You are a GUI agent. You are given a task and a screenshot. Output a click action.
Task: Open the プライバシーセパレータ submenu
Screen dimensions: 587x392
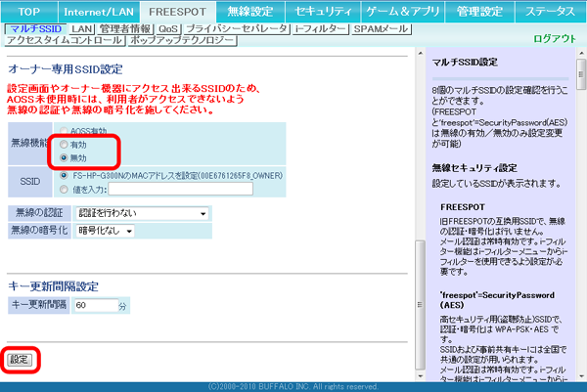(237, 28)
